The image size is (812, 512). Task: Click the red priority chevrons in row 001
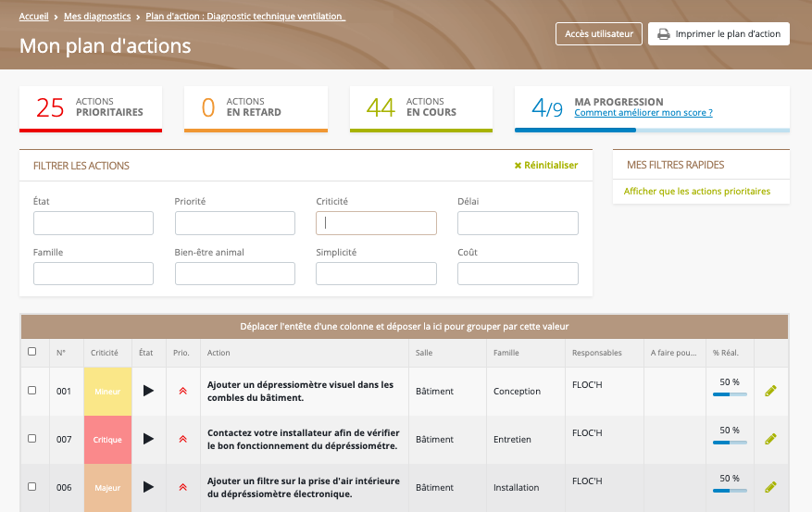pos(182,392)
